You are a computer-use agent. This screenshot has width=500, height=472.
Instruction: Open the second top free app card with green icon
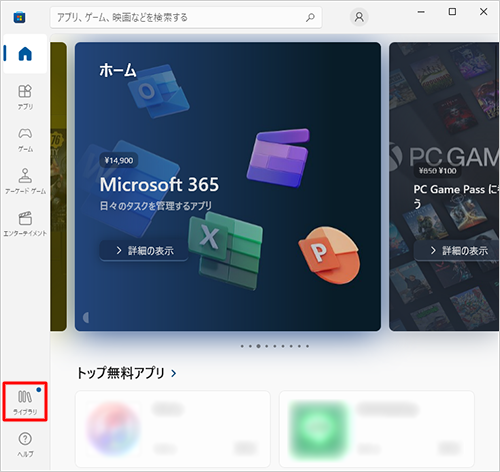tap(377, 429)
